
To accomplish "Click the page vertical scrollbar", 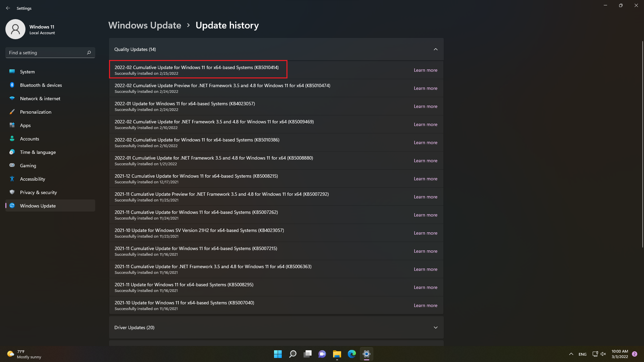I will (x=642, y=144).
